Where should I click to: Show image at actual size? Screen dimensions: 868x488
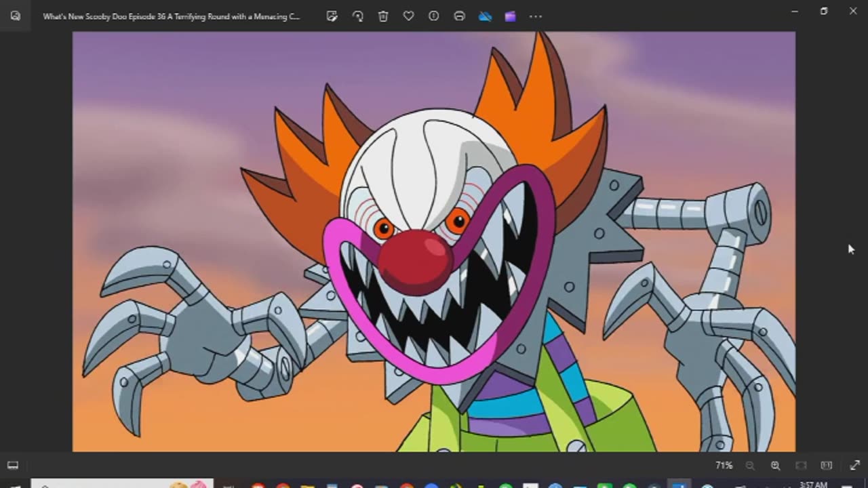pyautogui.click(x=826, y=466)
